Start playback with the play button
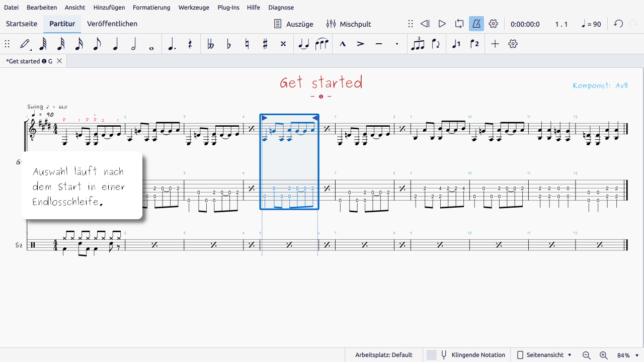The image size is (644, 362). pos(442,24)
